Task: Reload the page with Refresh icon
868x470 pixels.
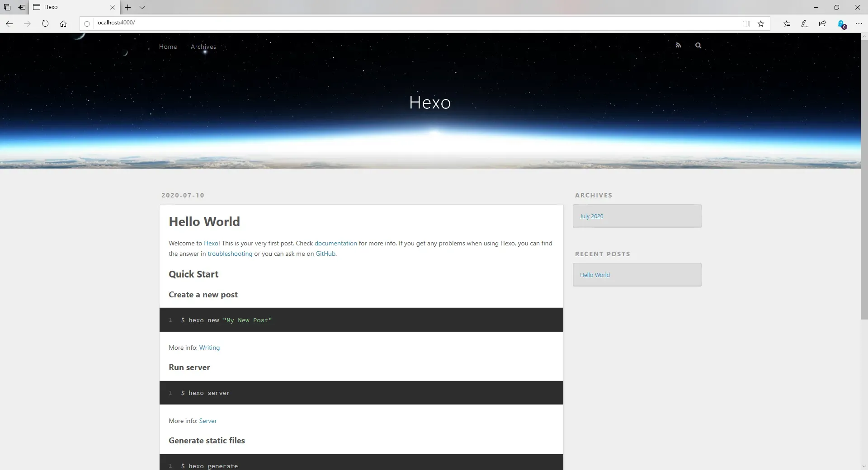Action: pyautogui.click(x=45, y=23)
